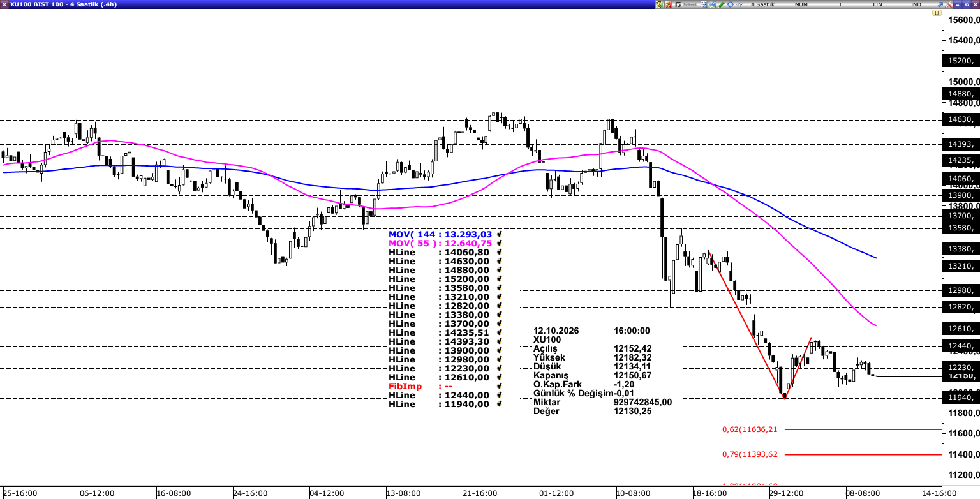Open the LIN scale selector

click(878, 4)
